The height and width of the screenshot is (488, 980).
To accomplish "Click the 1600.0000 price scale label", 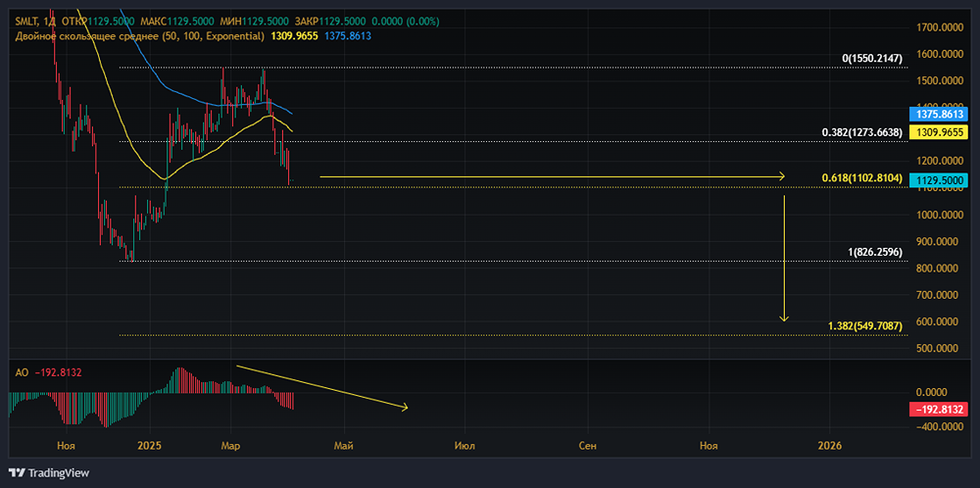I will point(940,54).
